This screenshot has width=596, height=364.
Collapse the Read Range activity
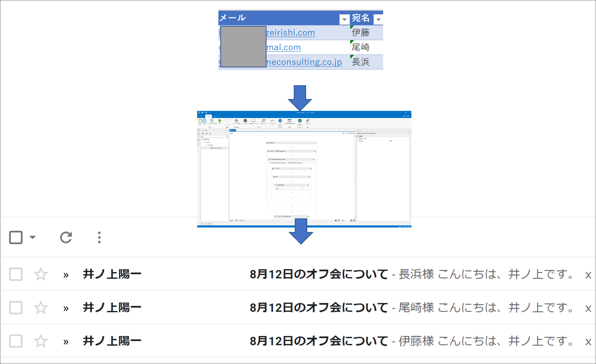click(x=308, y=185)
